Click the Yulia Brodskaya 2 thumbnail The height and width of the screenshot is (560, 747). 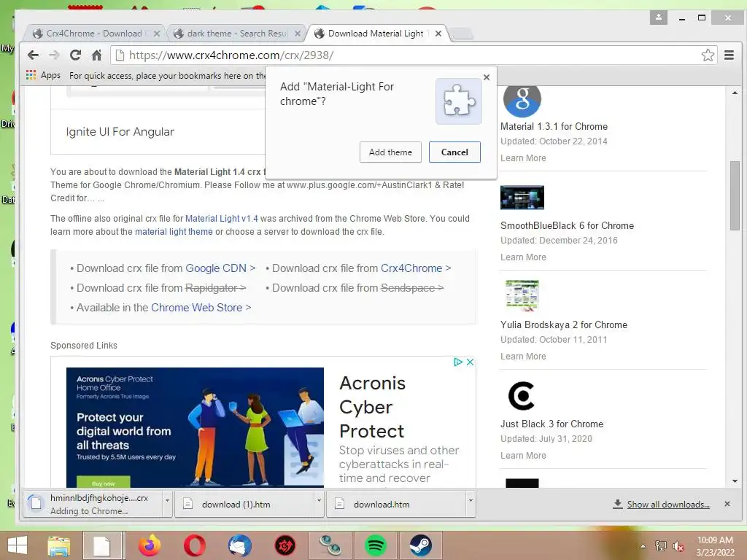pyautogui.click(x=522, y=295)
